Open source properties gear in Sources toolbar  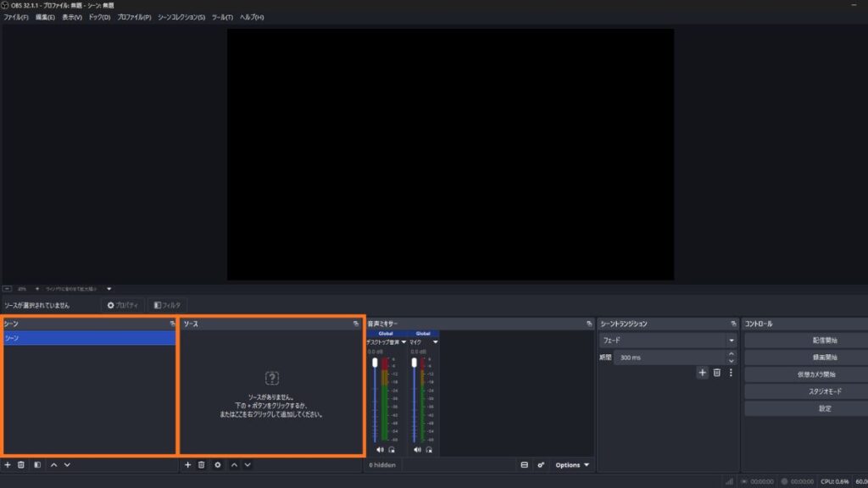(218, 464)
